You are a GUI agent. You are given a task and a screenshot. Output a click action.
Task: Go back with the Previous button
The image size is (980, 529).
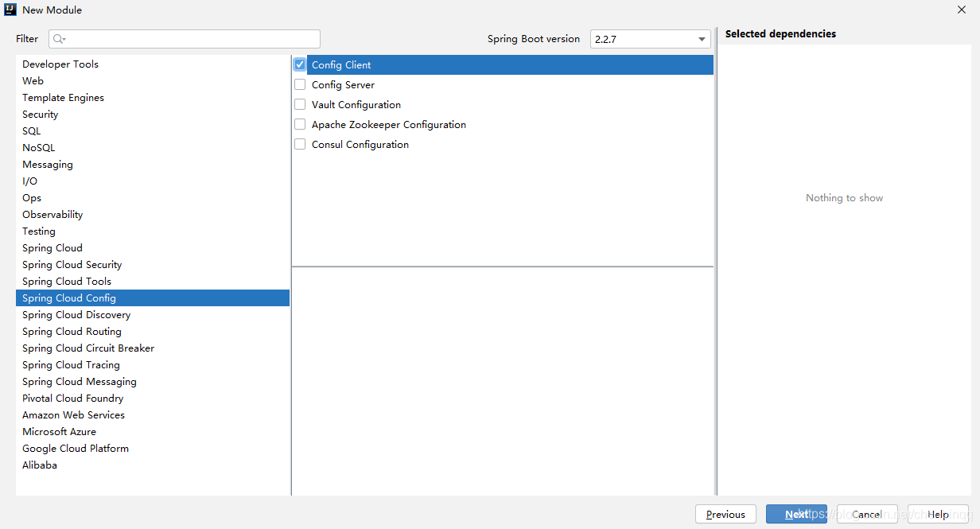[725, 514]
